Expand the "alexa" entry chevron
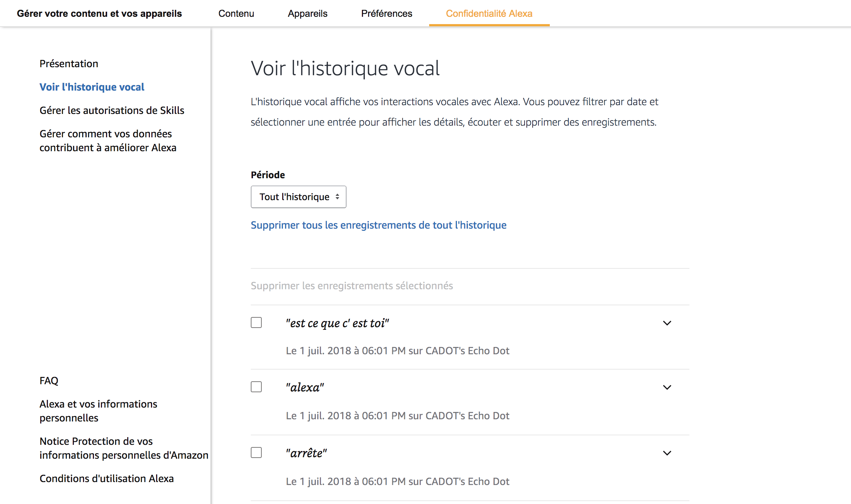Screen dimensions: 851x504 point(667,387)
